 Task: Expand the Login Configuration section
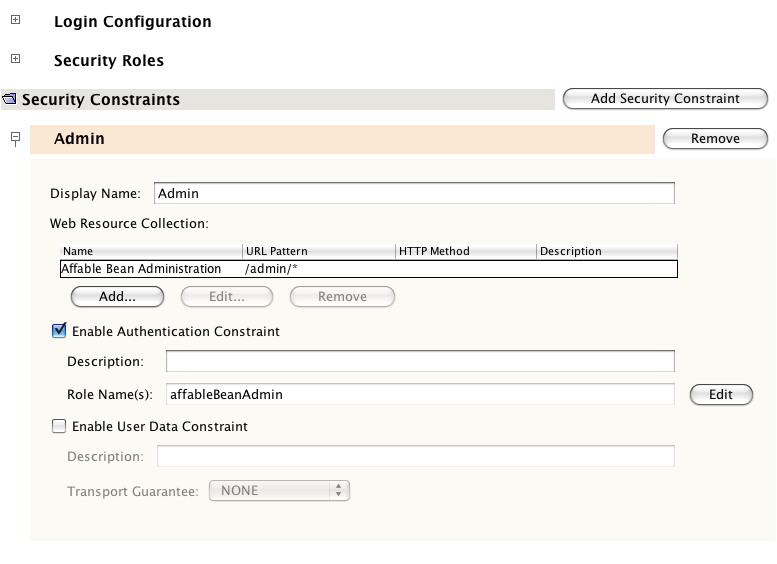(15, 21)
